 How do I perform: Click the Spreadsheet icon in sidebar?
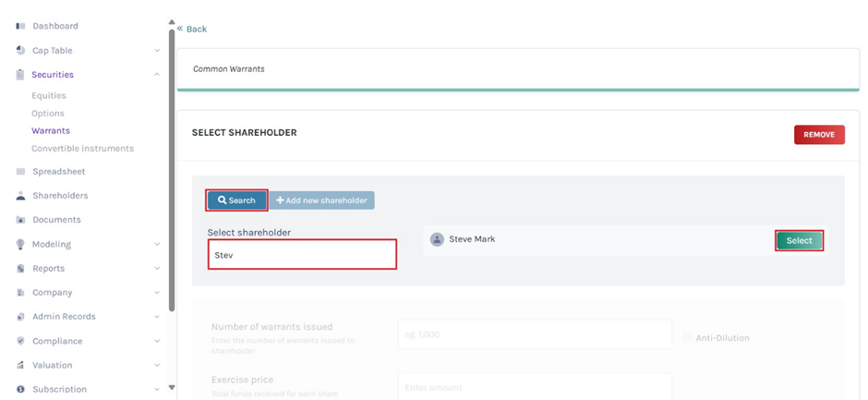pyautogui.click(x=20, y=172)
